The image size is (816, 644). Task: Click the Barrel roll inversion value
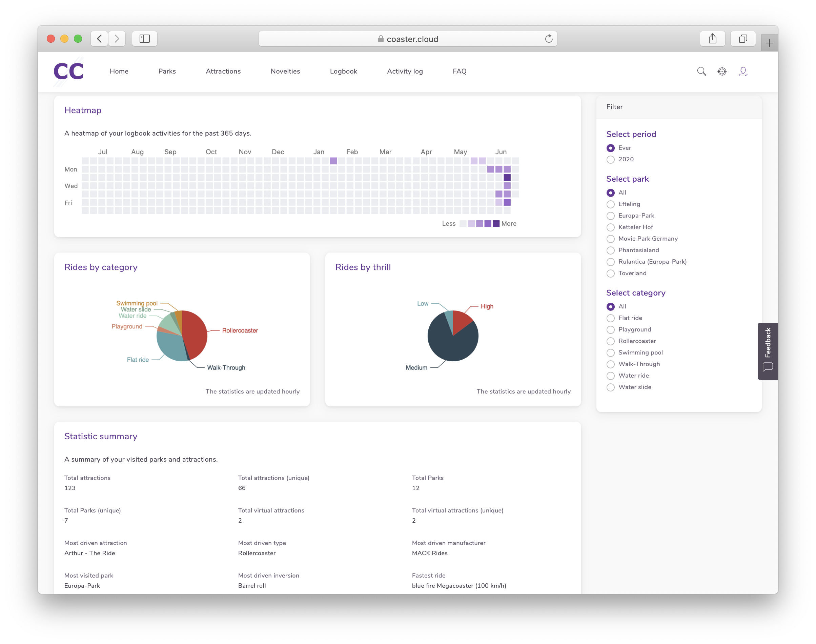(x=252, y=586)
